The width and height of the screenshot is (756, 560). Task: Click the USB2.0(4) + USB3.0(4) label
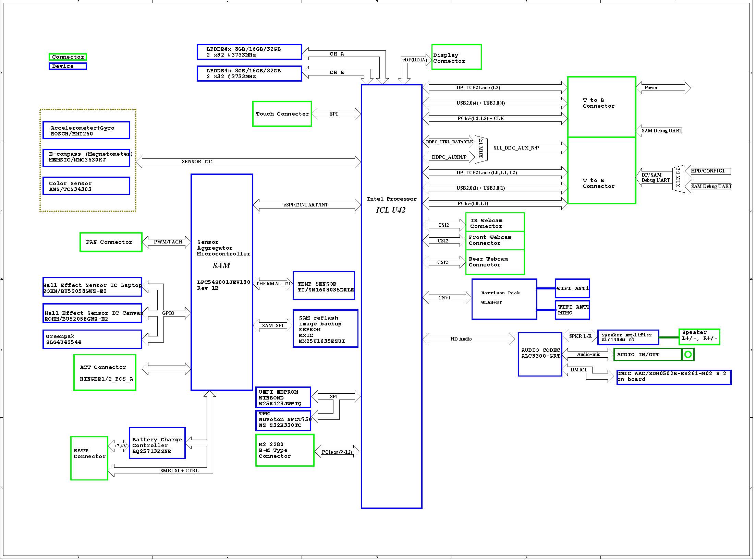click(x=481, y=103)
